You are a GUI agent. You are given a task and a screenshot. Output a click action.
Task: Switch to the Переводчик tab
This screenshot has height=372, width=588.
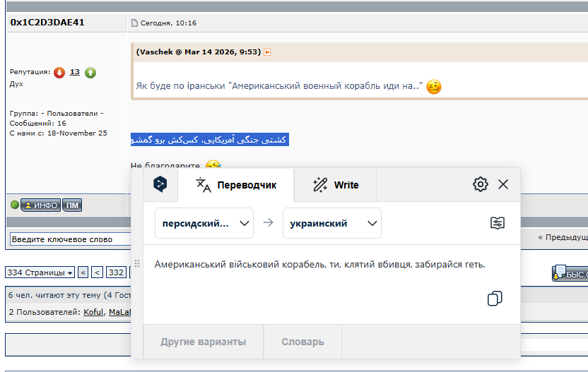pos(235,185)
